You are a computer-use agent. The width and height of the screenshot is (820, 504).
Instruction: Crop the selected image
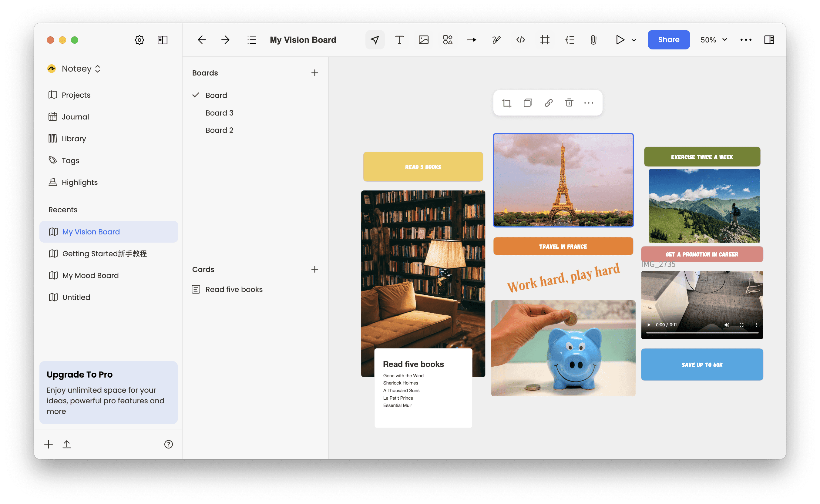tap(507, 103)
